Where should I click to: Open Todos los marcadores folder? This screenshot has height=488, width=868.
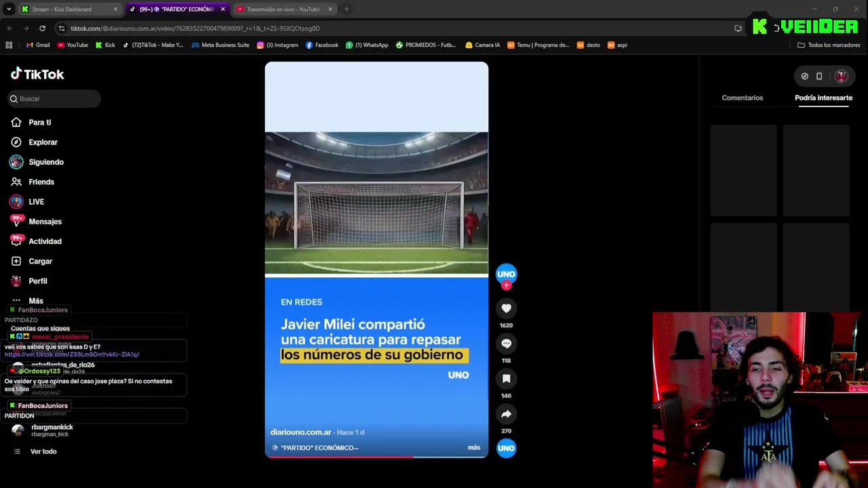tap(829, 45)
